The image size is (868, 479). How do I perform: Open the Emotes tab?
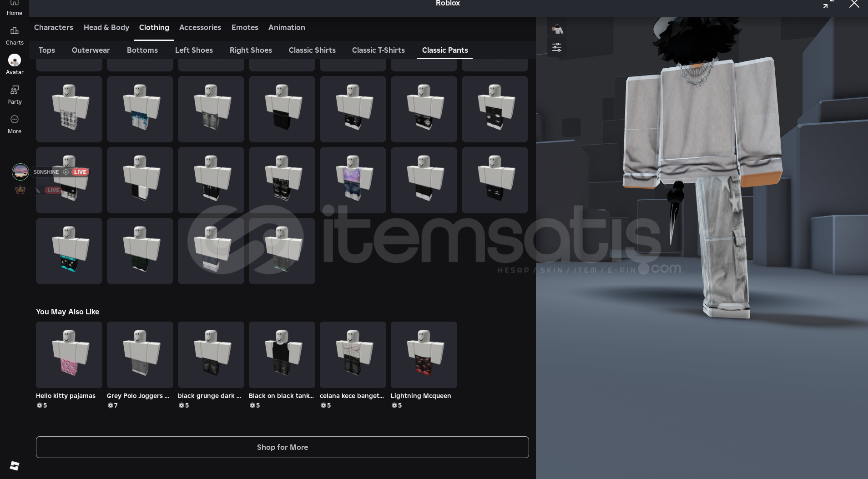(245, 27)
